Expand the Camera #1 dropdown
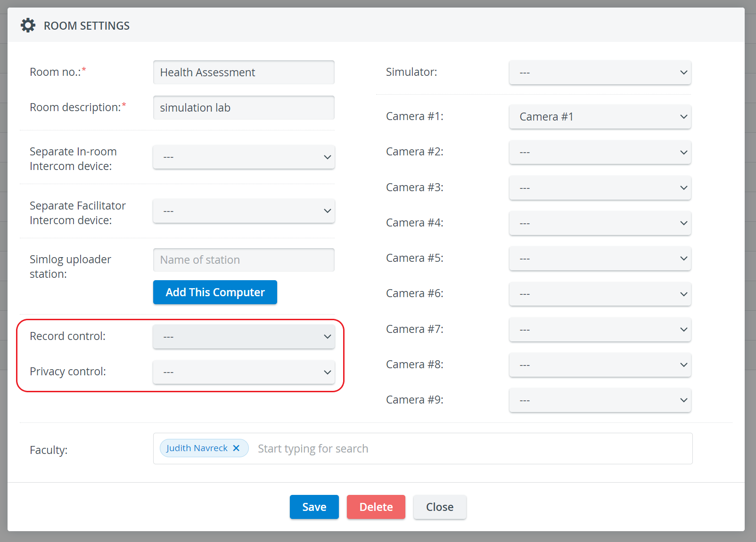 coord(600,117)
